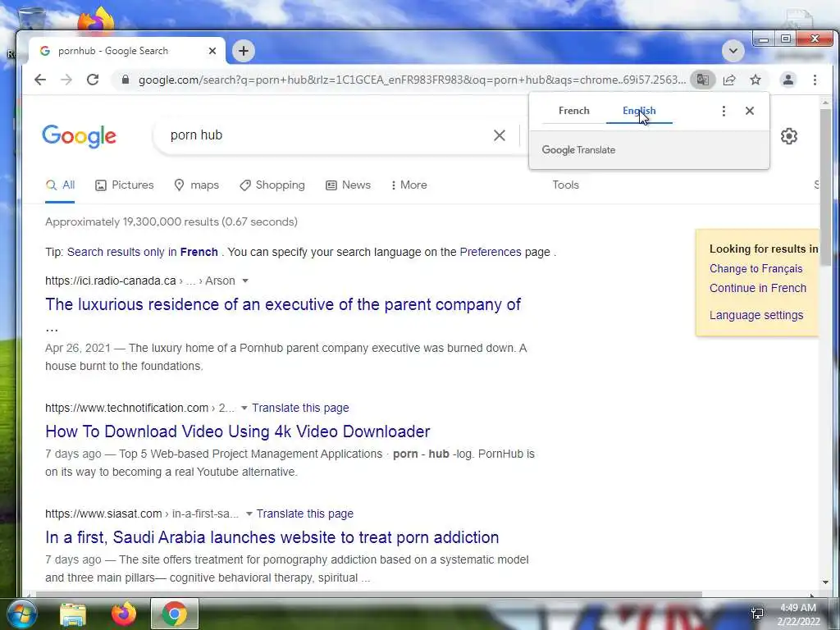Click the 'Google Translate' label in popup
This screenshot has height=630, width=840.
point(578,150)
